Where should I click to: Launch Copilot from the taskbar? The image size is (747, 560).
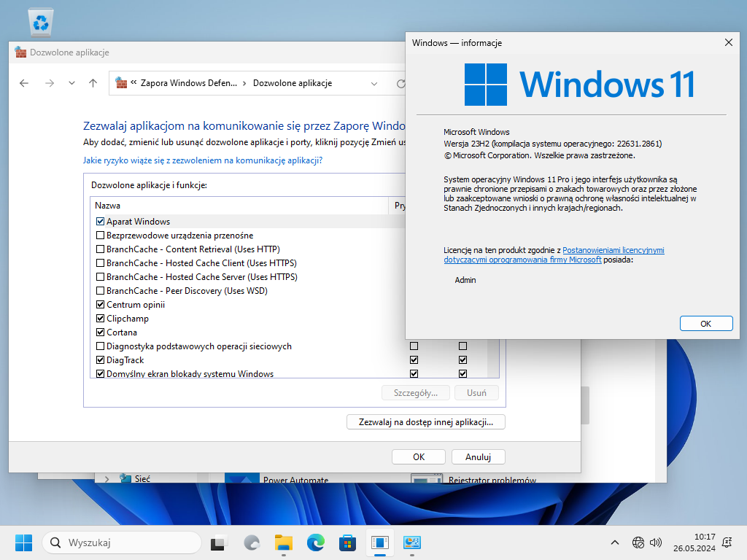coord(252,542)
